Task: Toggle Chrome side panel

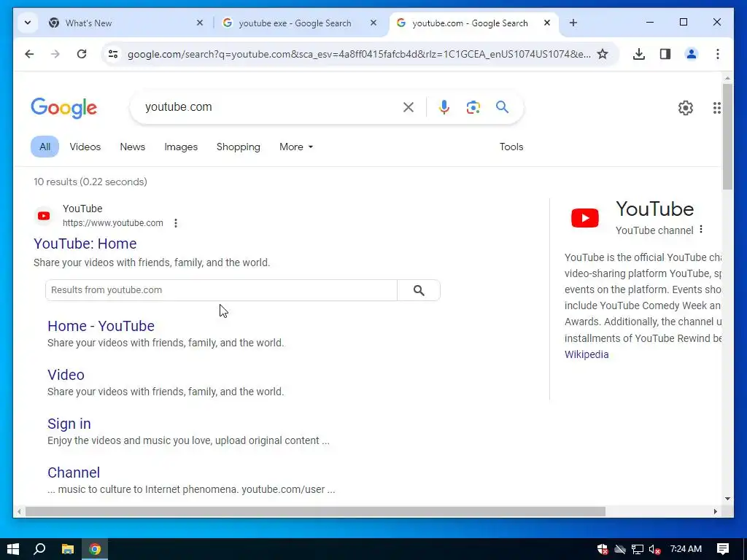Action: pyautogui.click(x=665, y=54)
